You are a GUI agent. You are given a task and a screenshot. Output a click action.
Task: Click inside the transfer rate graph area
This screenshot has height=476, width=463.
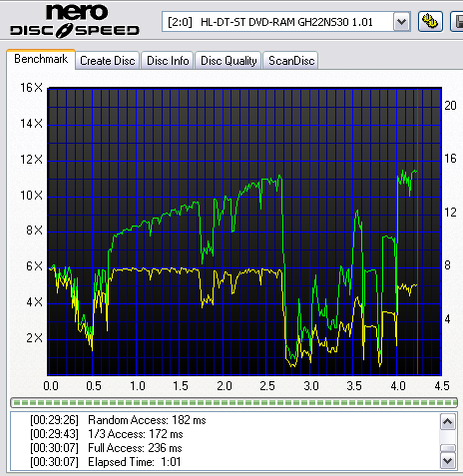point(244,232)
